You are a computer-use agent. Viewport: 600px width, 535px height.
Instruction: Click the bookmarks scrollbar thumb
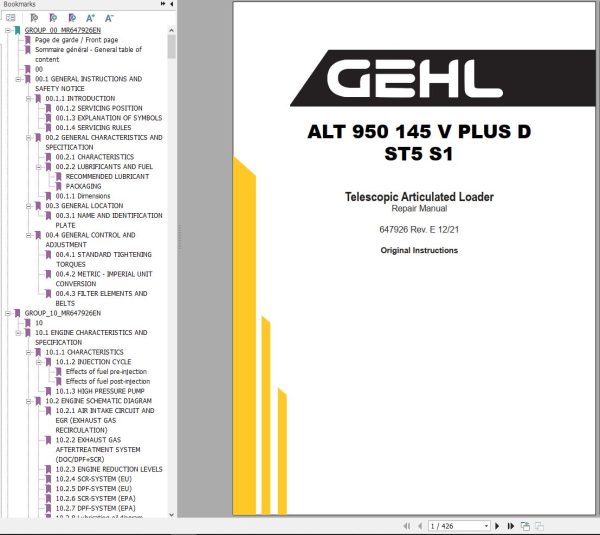click(171, 46)
